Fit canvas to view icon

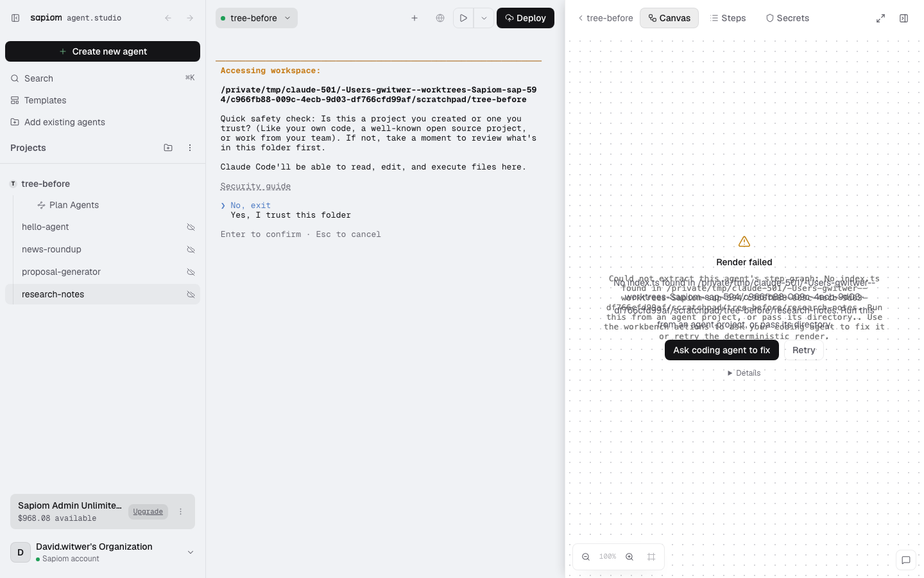click(x=651, y=557)
